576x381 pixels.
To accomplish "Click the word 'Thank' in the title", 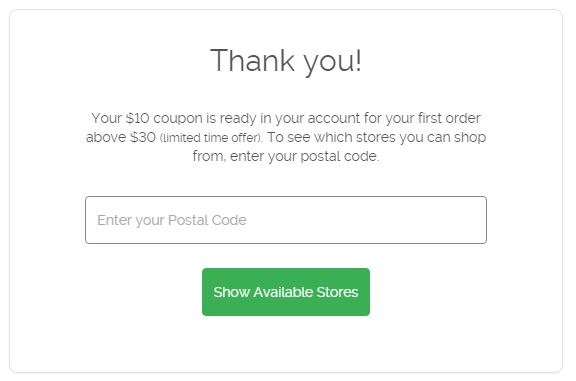I will (253, 60).
